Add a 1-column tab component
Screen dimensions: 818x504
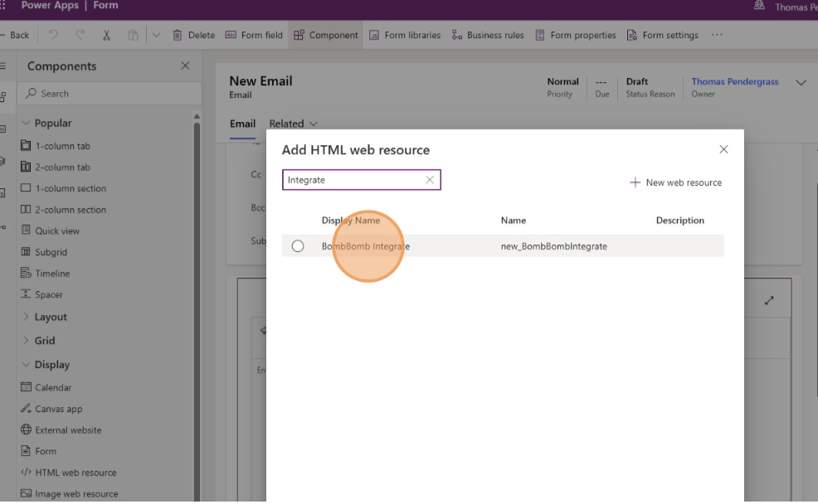(56, 146)
